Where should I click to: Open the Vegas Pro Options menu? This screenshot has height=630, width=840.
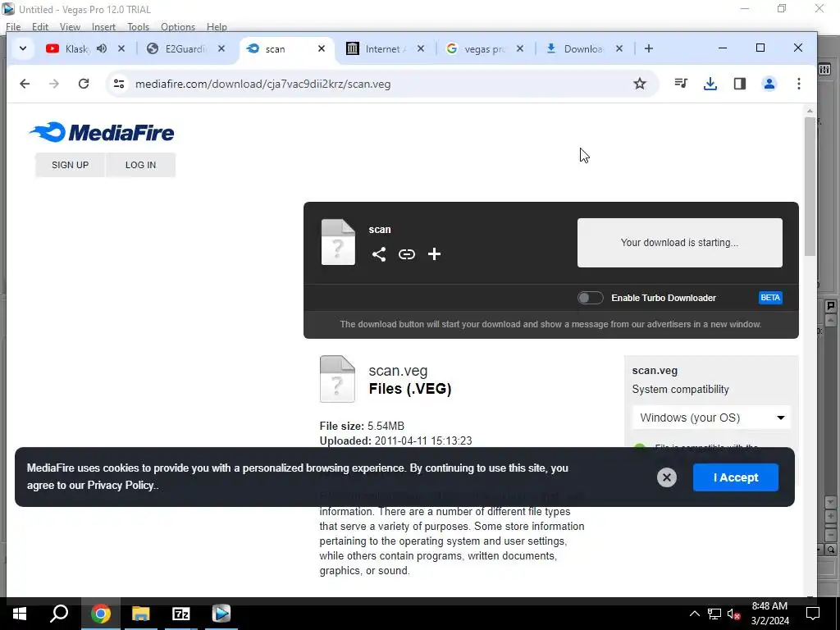coord(178,27)
